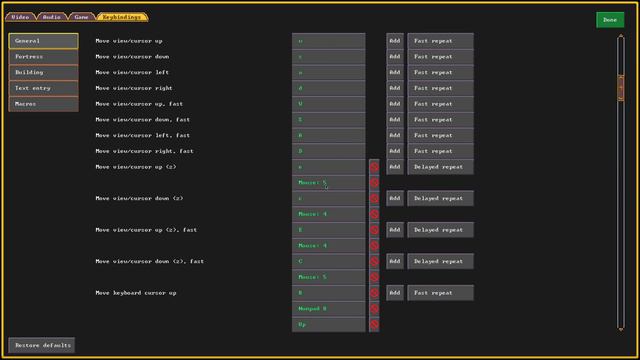Add a binding for non-fast view/cursor up (z)

(395, 167)
